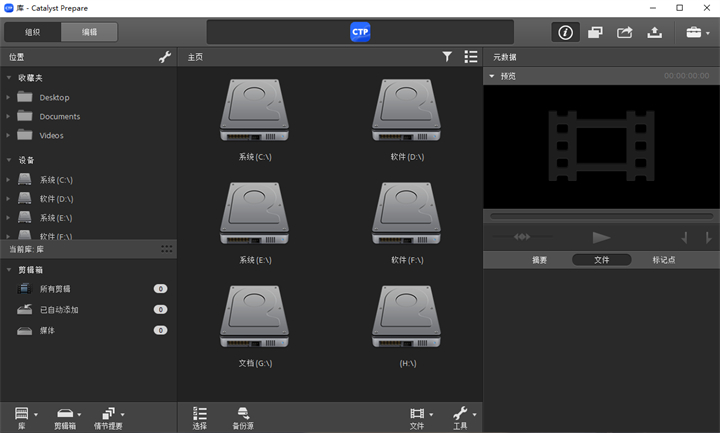
Task: Select the Desktop folder
Action: (54, 97)
